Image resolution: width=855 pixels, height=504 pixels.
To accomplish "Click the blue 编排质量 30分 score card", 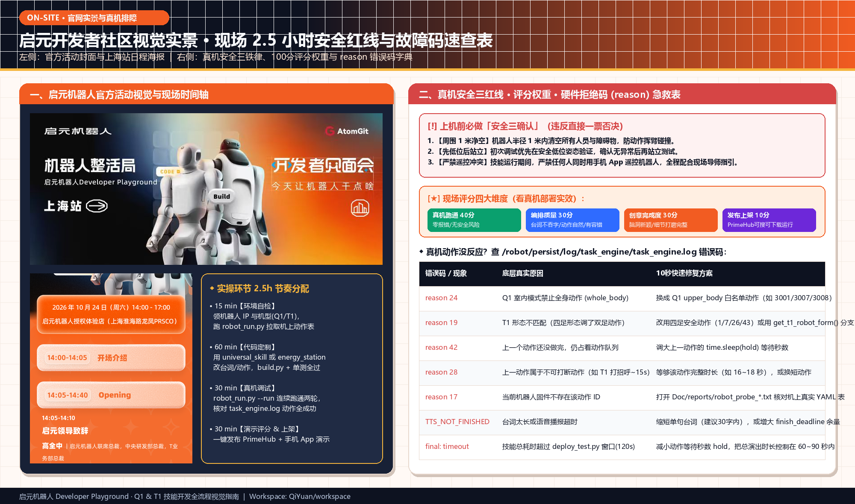I will 572,220.
